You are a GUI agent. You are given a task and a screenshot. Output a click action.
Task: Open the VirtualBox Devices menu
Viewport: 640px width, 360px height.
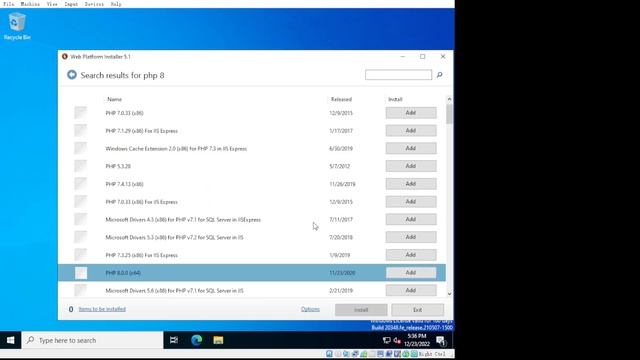click(x=94, y=4)
